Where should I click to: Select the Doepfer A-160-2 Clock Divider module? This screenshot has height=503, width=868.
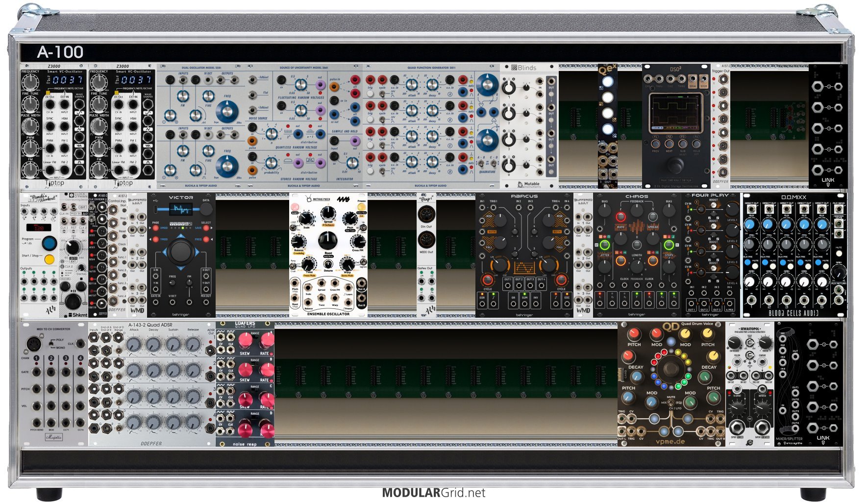tap(98, 255)
